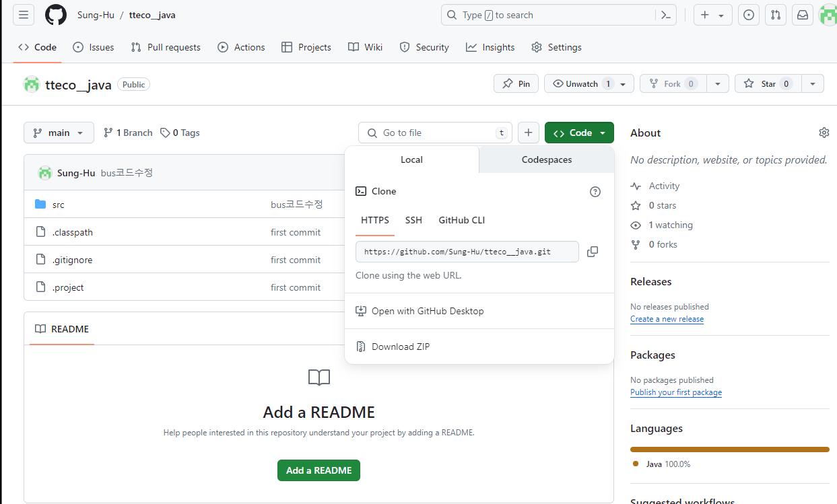Open the Pull requests repository tab
Image resolution: width=837 pixels, height=504 pixels.
click(166, 47)
